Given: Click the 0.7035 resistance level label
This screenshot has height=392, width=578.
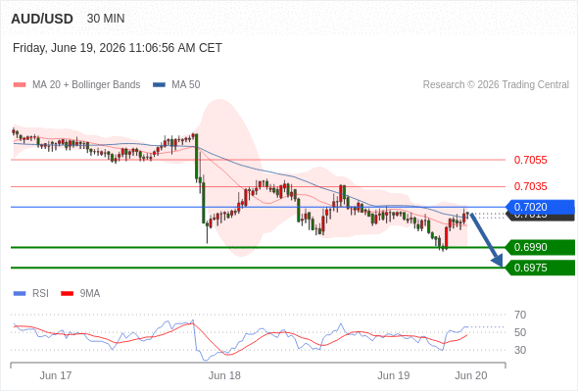Looking at the screenshot, I should 530,186.
